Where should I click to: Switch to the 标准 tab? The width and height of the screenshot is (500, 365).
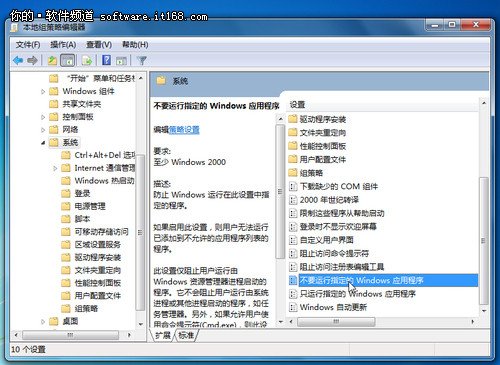click(186, 335)
